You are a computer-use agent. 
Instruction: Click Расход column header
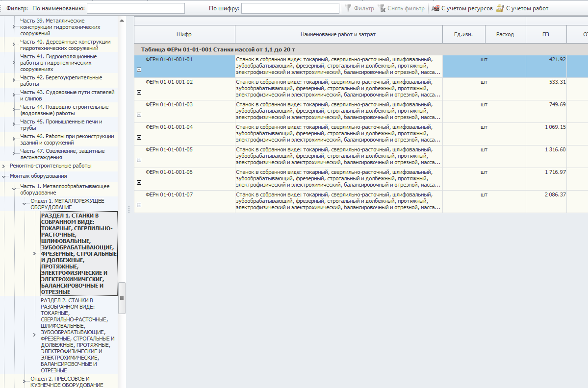pyautogui.click(x=505, y=34)
